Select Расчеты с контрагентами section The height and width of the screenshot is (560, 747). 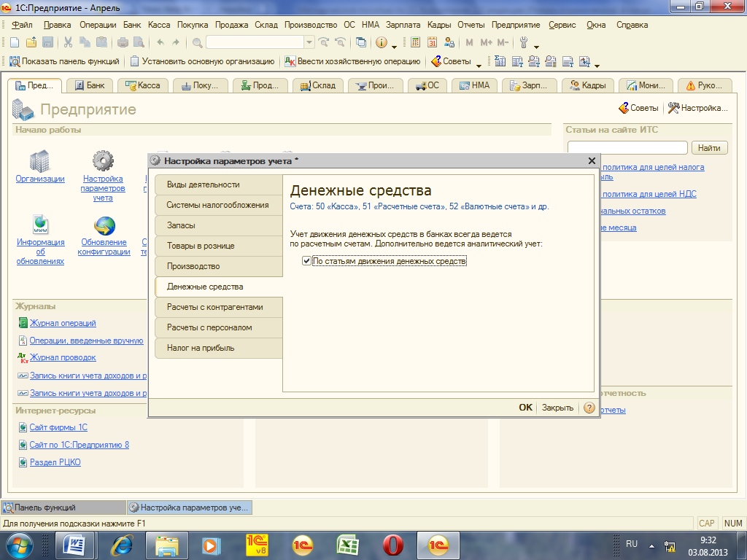point(219,308)
